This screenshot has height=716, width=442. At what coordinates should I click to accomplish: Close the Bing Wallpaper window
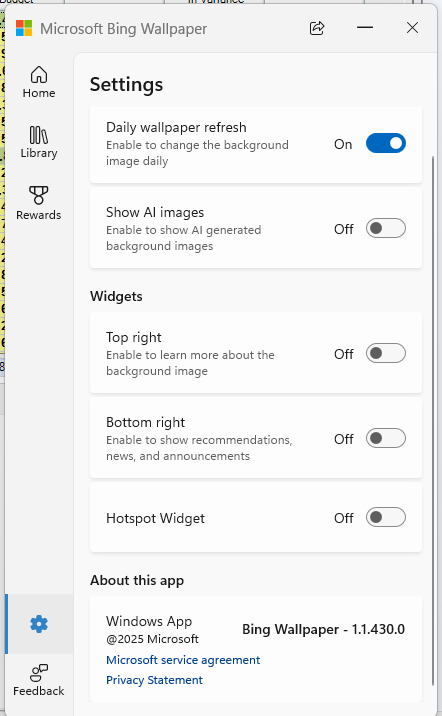click(412, 28)
